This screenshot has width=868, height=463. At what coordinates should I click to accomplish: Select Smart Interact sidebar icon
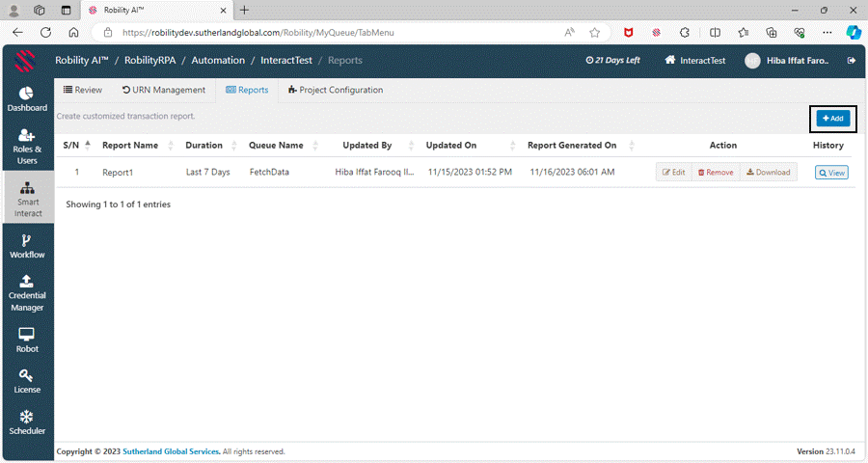pyautogui.click(x=27, y=201)
